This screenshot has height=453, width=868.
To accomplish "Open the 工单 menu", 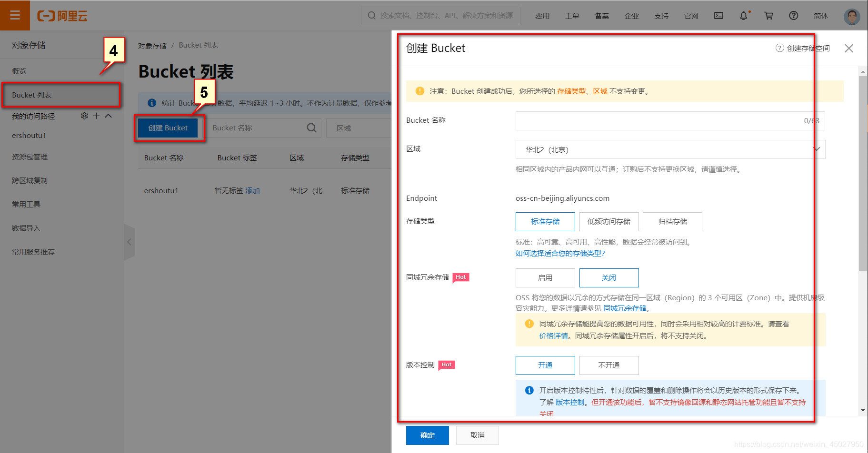I will 572,16.
